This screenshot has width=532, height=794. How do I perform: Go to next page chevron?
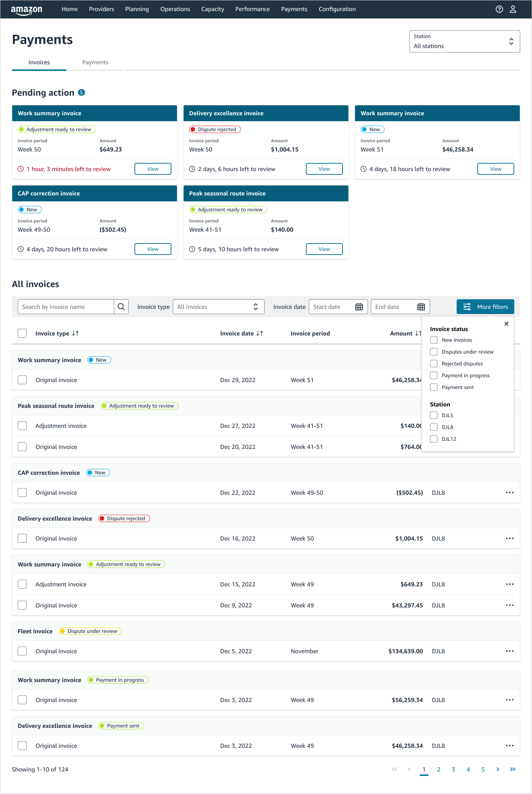498,769
